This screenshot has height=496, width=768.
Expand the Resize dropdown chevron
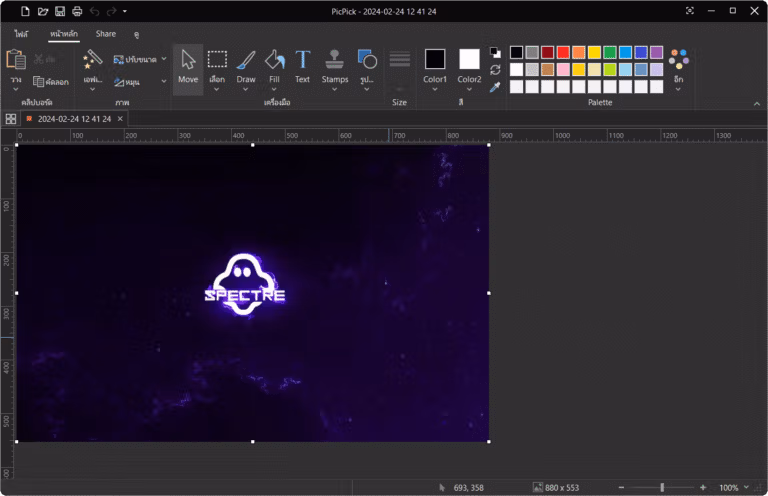tap(164, 59)
